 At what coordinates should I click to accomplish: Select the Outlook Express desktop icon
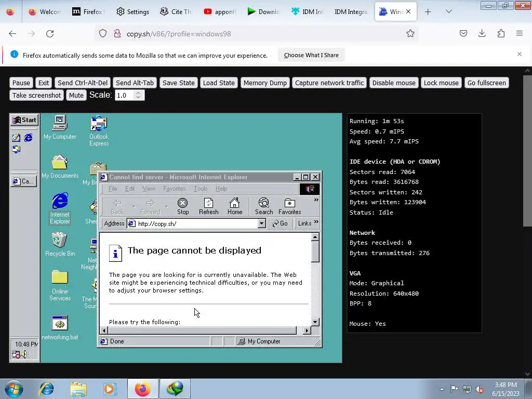pyautogui.click(x=99, y=130)
